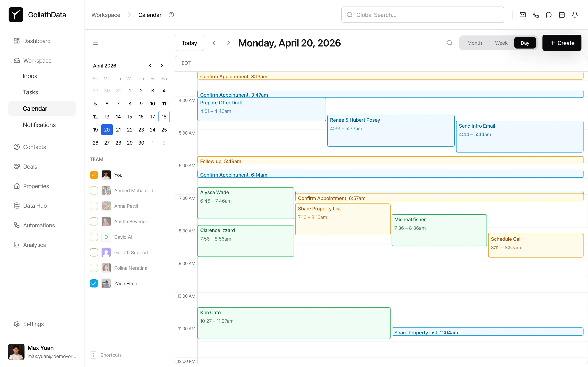The image size is (588, 367).
Task: Switch to Week view
Action: click(x=501, y=43)
